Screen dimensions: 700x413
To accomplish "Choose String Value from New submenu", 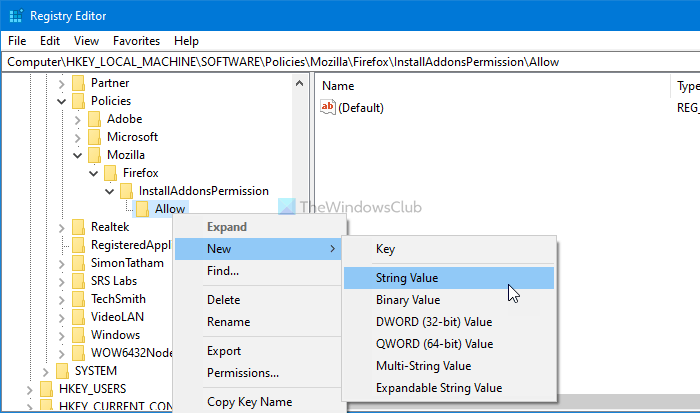I will (449, 278).
